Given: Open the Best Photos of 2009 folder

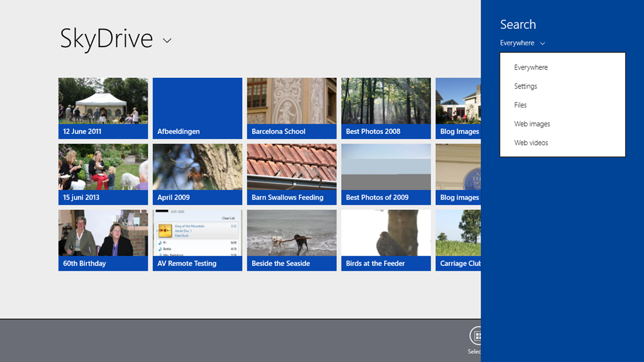Looking at the screenshot, I should (386, 173).
